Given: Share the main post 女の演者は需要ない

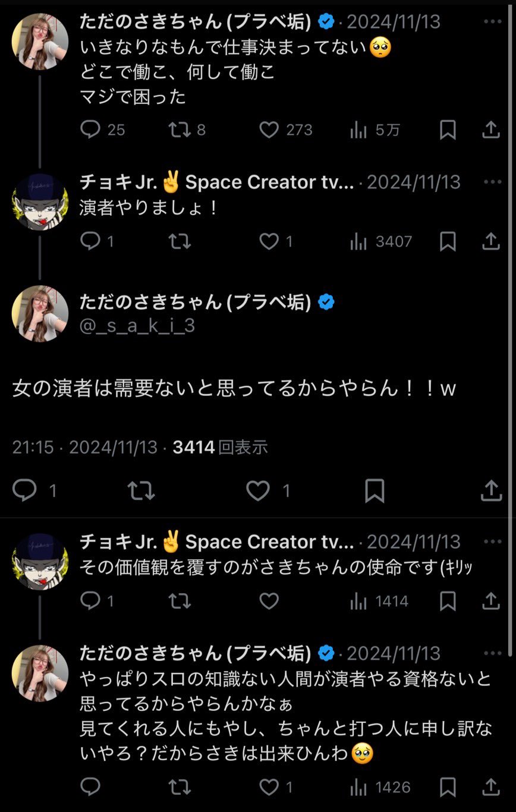Looking at the screenshot, I should [491, 490].
